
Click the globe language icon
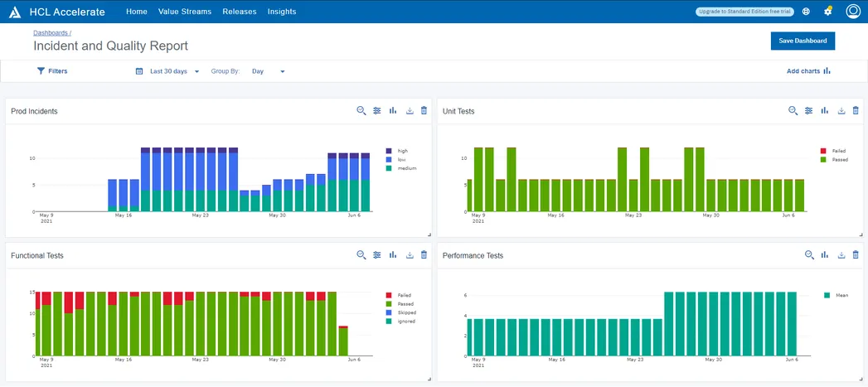coord(806,12)
